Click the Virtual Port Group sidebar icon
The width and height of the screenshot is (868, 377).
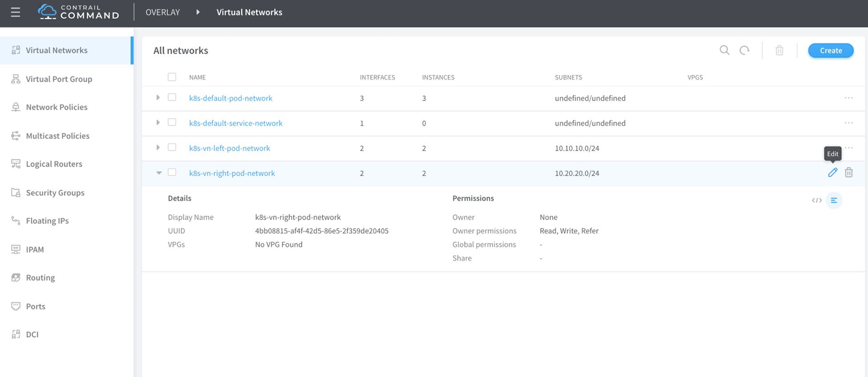coord(16,79)
